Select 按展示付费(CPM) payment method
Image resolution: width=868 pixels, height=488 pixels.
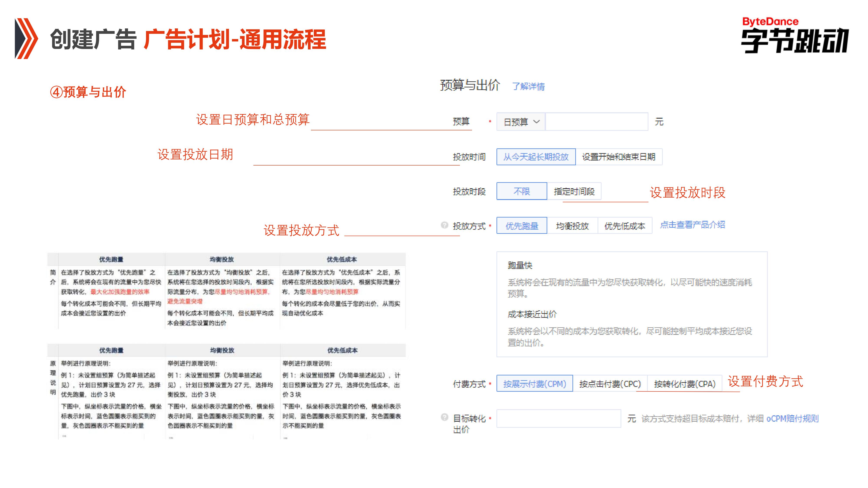click(x=534, y=384)
